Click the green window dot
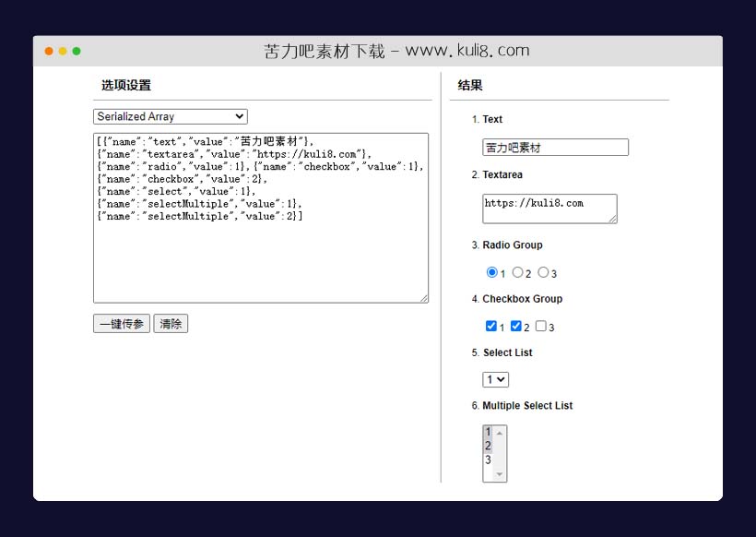 [77, 52]
